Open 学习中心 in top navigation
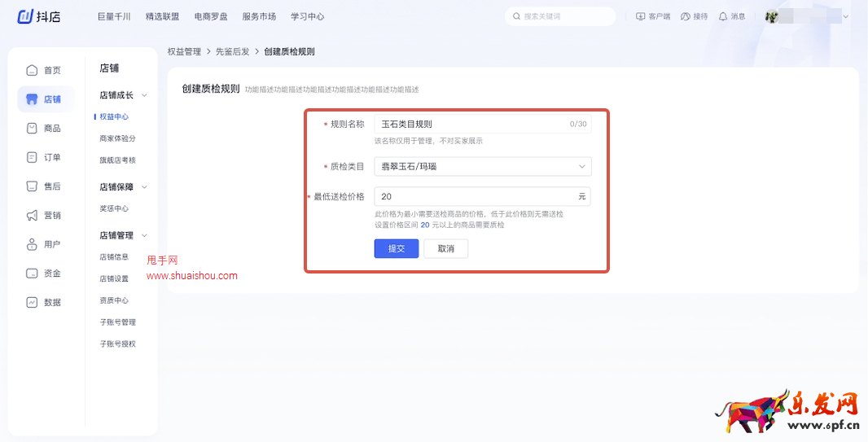868x442 pixels. click(x=307, y=16)
